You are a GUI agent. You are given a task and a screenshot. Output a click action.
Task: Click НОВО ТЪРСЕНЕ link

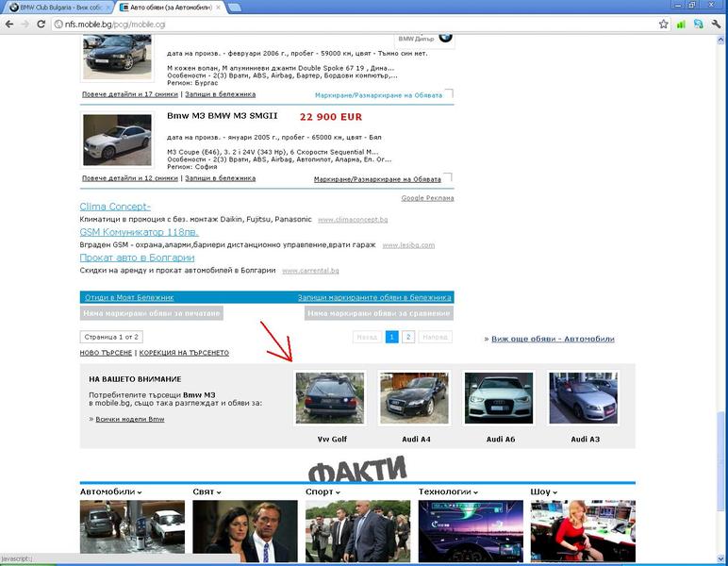[x=106, y=353]
